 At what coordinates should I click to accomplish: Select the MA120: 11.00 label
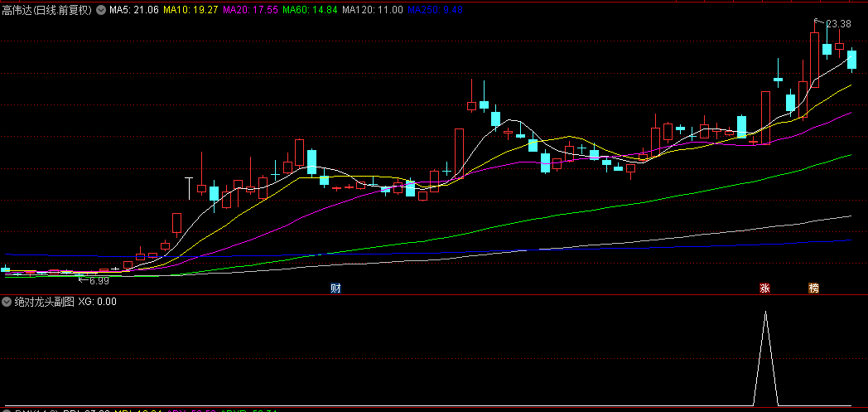[373, 10]
